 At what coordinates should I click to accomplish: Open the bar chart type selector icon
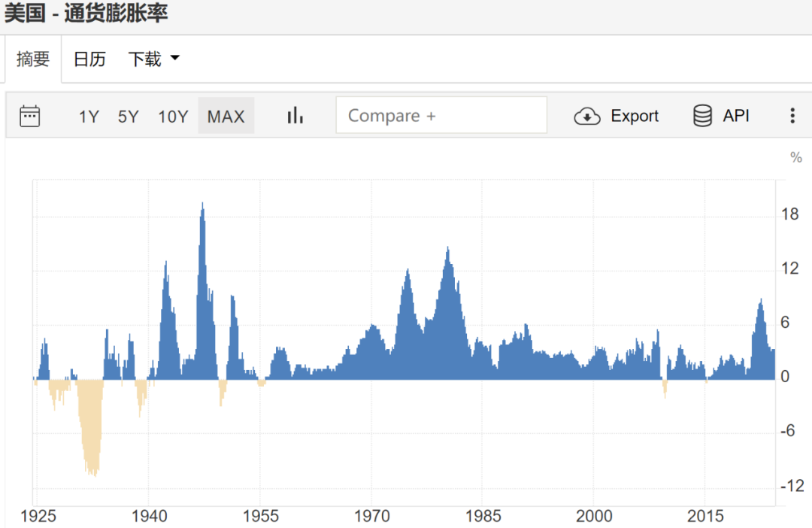295,116
